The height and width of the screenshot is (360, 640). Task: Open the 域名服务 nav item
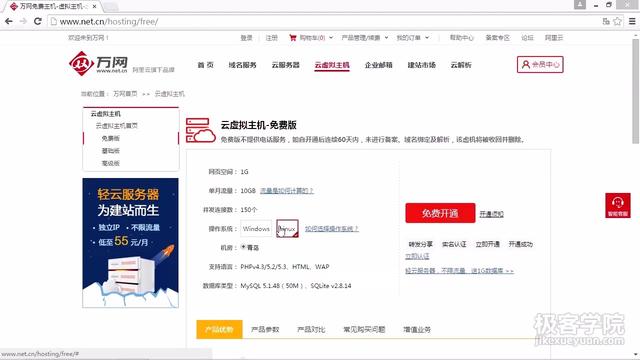242,65
